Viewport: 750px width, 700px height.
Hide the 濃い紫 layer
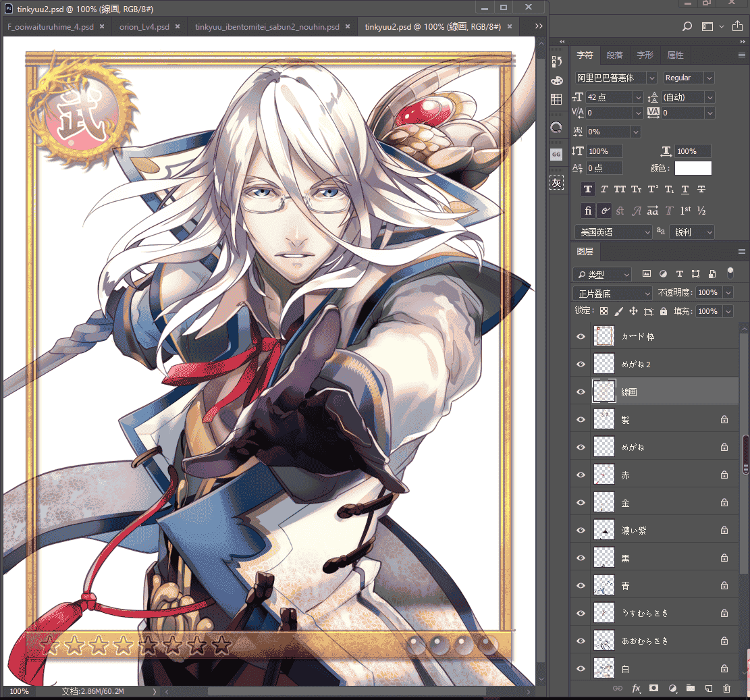[581, 531]
